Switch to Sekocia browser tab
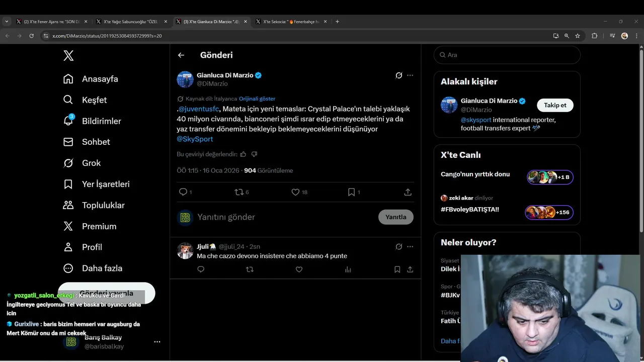Image resolution: width=644 pixels, height=362 pixels. tap(291, 22)
